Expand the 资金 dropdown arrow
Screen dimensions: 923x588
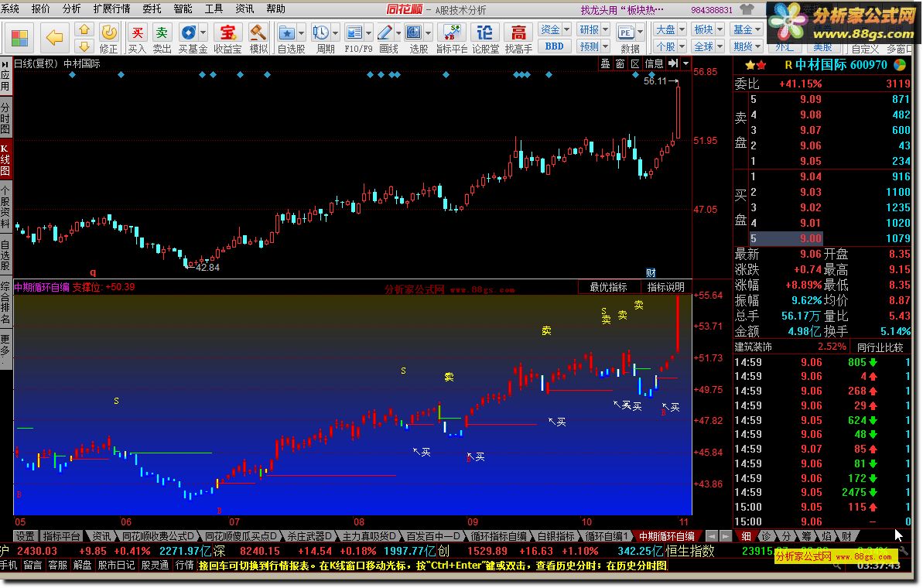(x=567, y=29)
